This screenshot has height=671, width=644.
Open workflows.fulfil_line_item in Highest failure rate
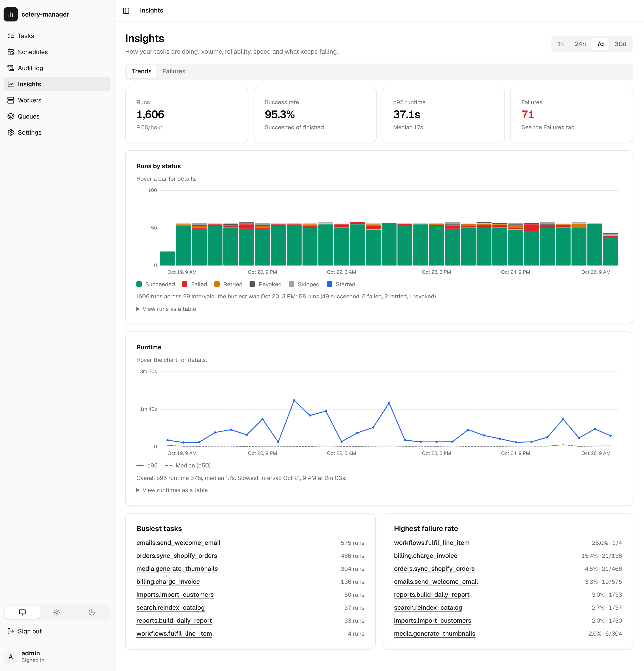tap(432, 543)
